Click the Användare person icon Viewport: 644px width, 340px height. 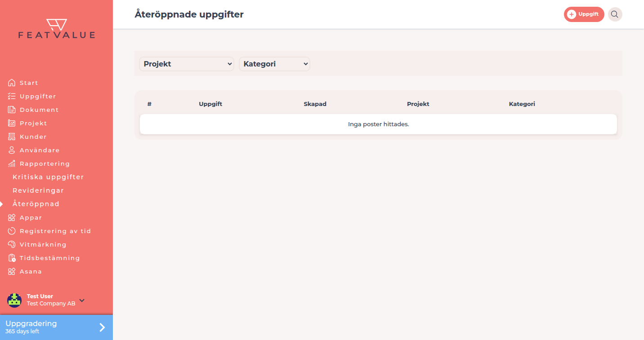click(x=12, y=150)
